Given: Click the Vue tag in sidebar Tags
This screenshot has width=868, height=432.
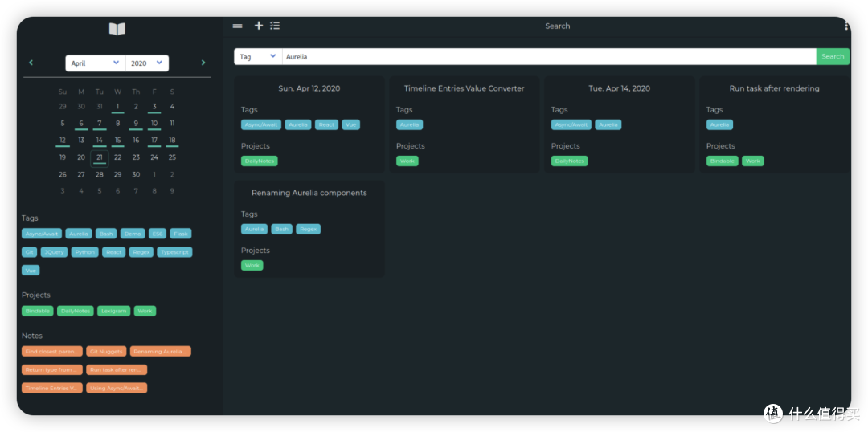Looking at the screenshot, I should tap(31, 271).
